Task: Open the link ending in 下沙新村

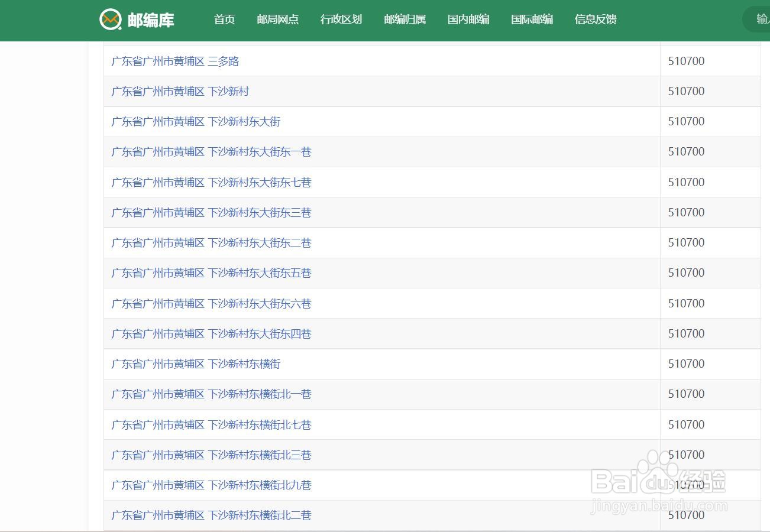Action: (180, 91)
